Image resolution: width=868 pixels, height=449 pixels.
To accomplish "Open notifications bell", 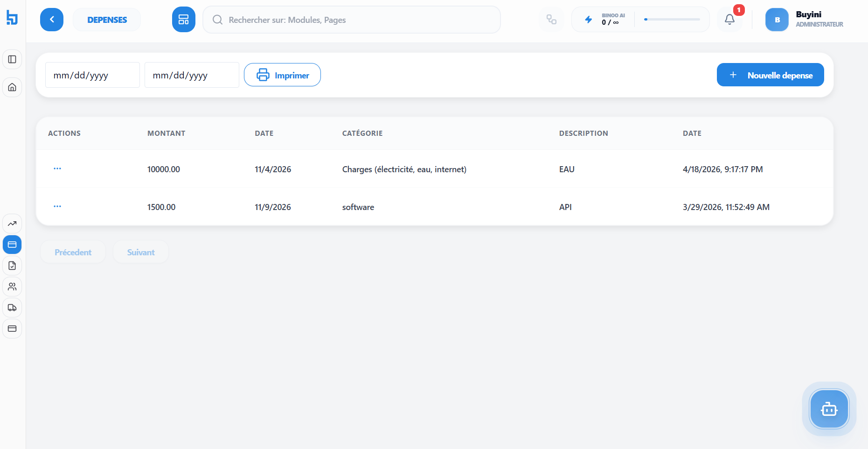I will pos(729,20).
